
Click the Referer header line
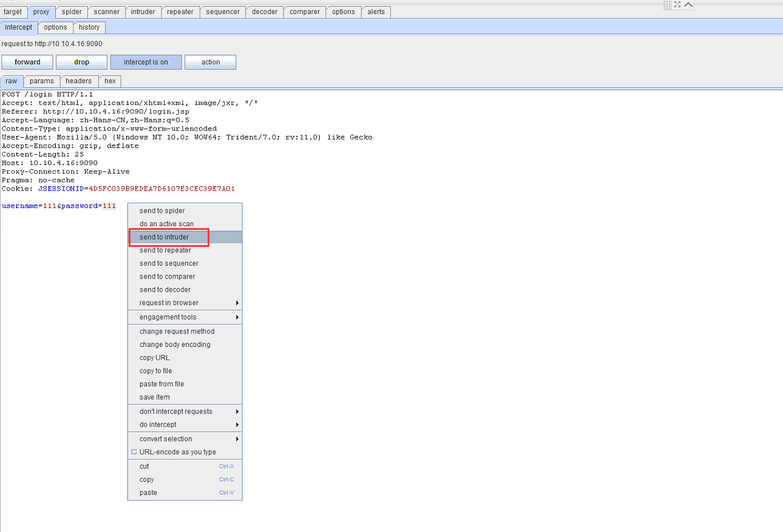coord(95,112)
